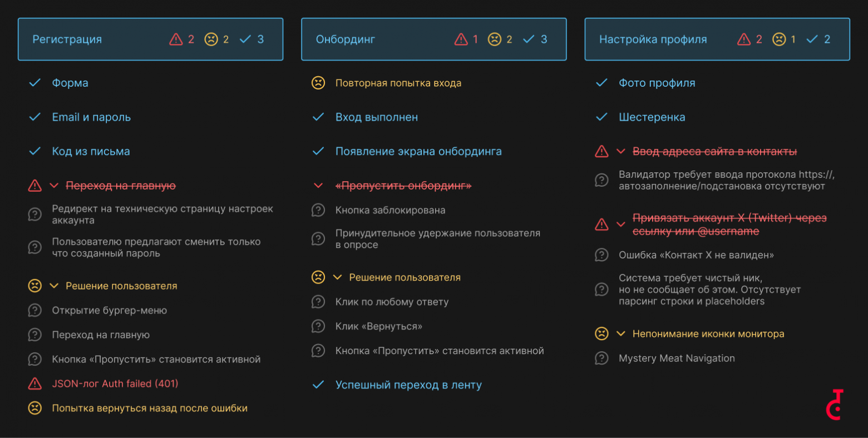The image size is (868, 438).
Task: Click the sad face next to Непонимание иконки монитора
Action: click(x=601, y=334)
